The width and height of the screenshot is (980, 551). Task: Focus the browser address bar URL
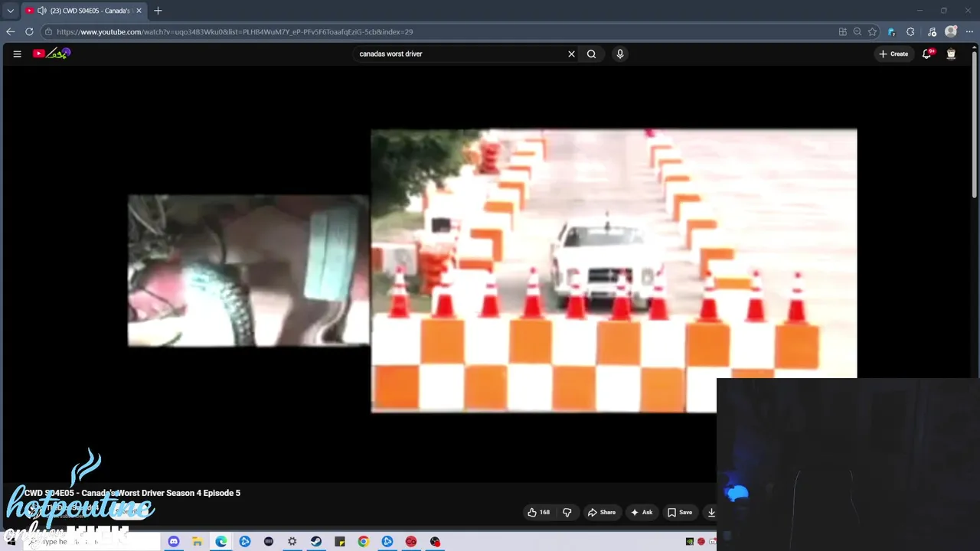pyautogui.click(x=234, y=31)
